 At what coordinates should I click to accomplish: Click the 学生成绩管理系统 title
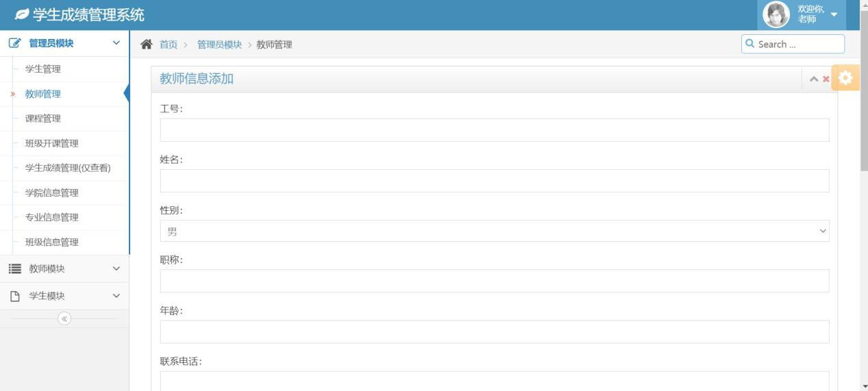[88, 14]
